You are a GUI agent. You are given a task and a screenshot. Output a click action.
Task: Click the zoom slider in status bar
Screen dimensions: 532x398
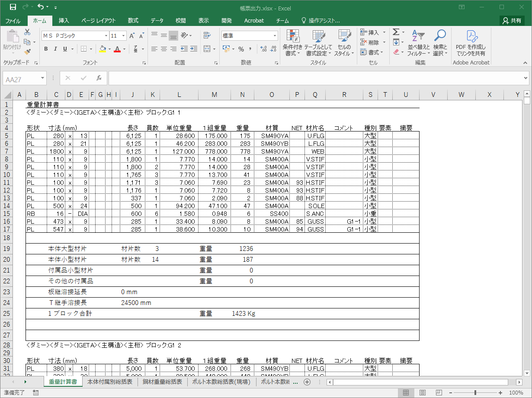[475, 392]
